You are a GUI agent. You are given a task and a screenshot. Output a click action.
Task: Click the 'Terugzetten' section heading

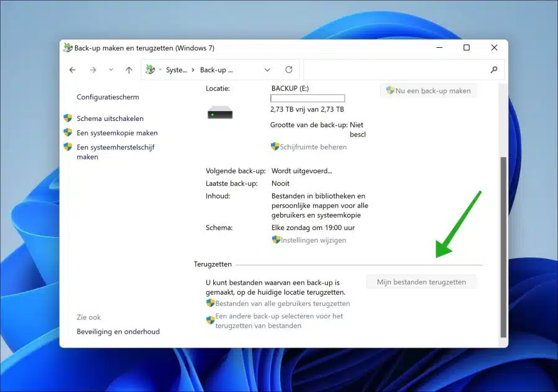213,264
